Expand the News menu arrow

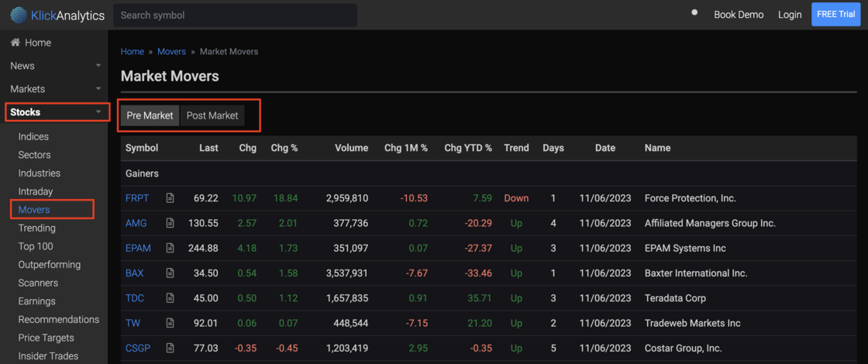pos(98,66)
